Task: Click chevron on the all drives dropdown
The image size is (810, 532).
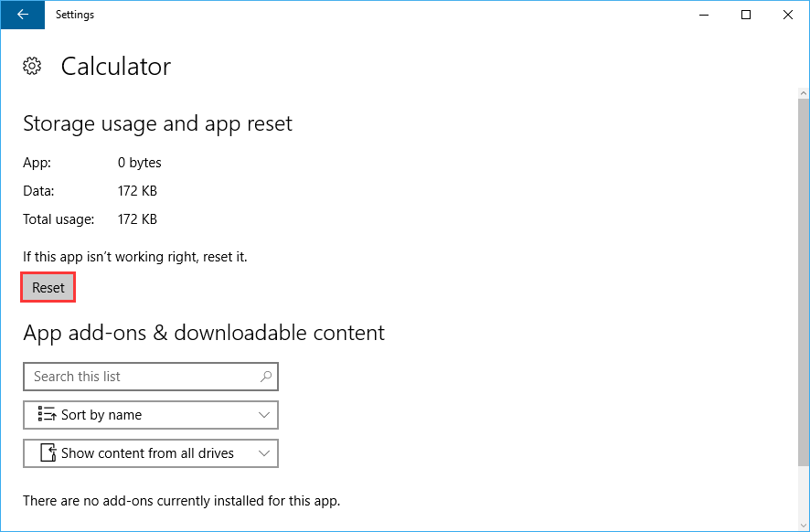Action: coord(264,453)
